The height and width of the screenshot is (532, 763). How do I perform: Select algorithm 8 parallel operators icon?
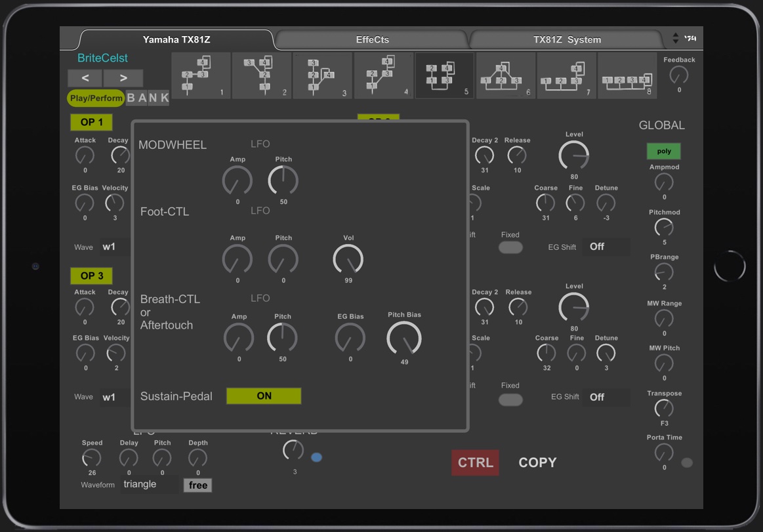click(x=627, y=76)
